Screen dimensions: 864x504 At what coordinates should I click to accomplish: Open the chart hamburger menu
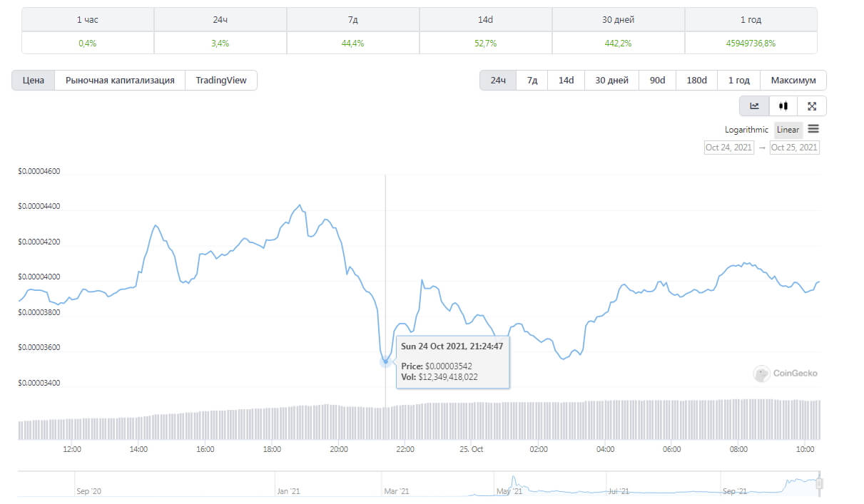[x=813, y=129]
